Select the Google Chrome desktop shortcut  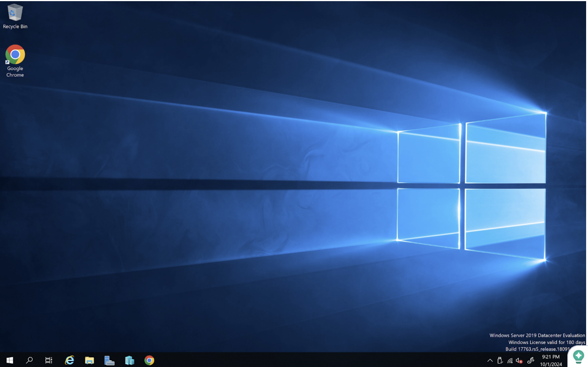[x=15, y=61]
